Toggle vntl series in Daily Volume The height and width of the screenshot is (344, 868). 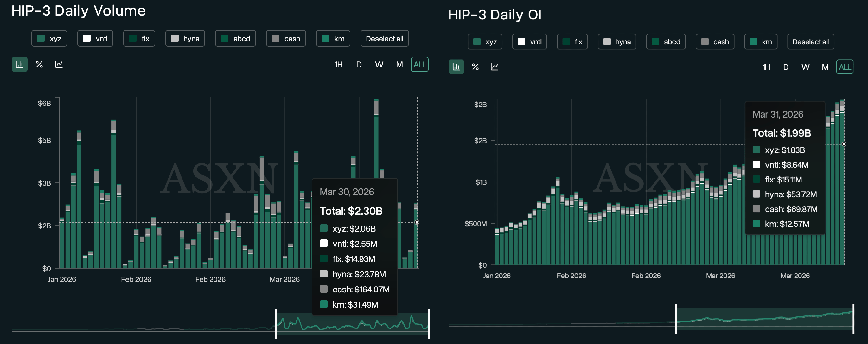click(95, 39)
